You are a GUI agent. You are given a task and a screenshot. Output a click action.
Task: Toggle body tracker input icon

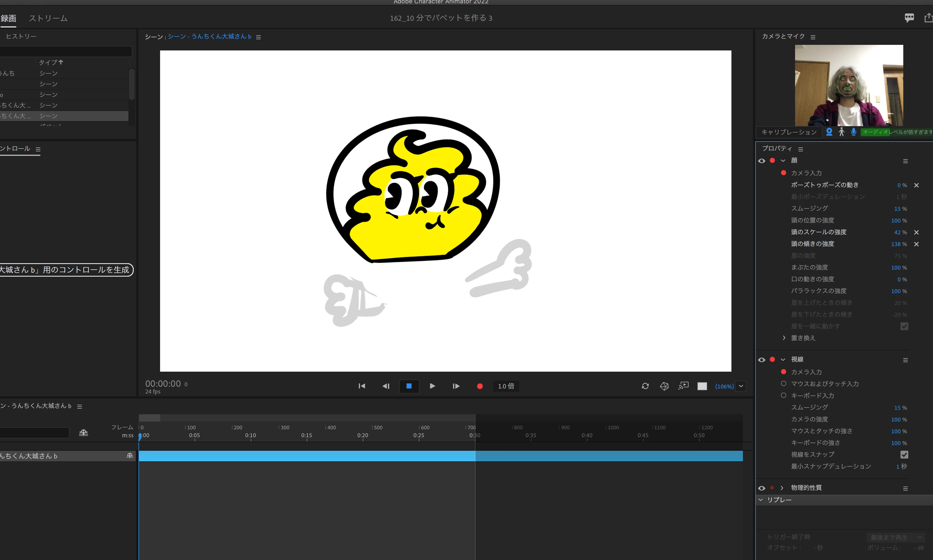pyautogui.click(x=841, y=132)
